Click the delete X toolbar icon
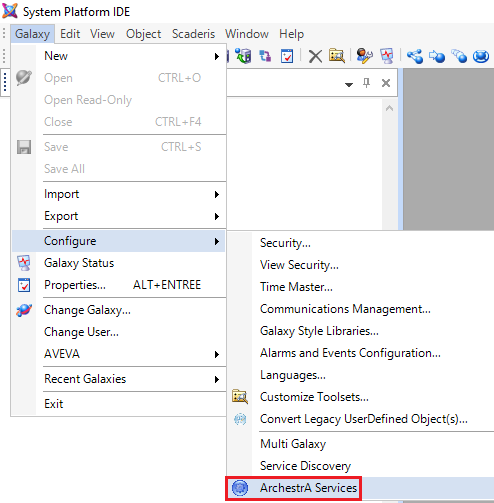The height and width of the screenshot is (503, 494). (x=315, y=56)
